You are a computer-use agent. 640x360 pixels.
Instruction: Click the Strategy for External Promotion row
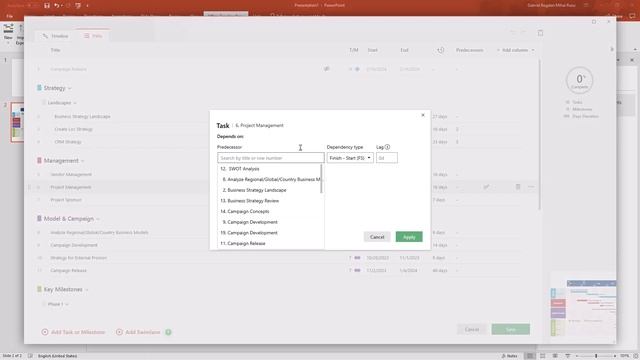click(78, 258)
